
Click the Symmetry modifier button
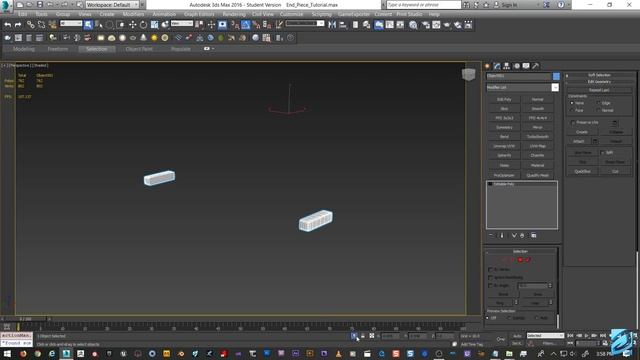pos(504,127)
